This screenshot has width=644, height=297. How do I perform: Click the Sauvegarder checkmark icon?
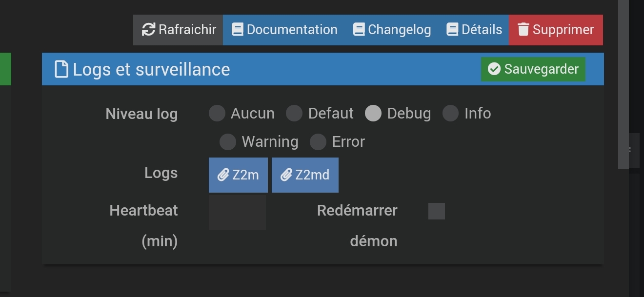(494, 69)
